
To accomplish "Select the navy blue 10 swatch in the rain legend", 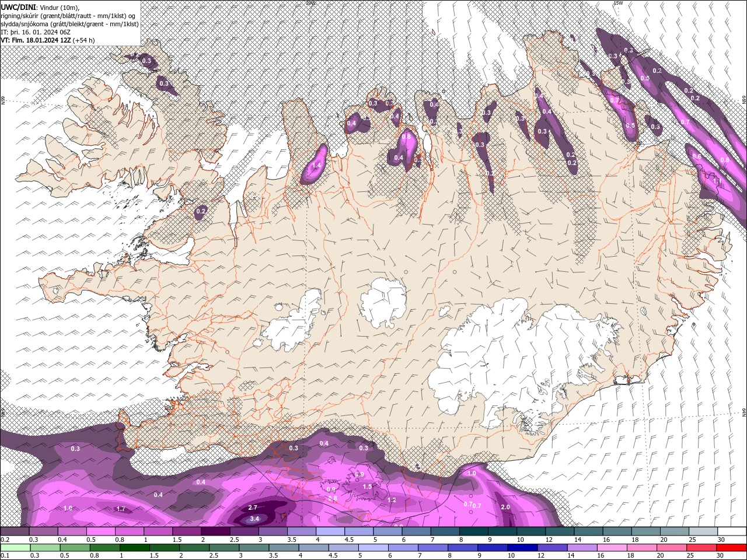I will (522, 548).
